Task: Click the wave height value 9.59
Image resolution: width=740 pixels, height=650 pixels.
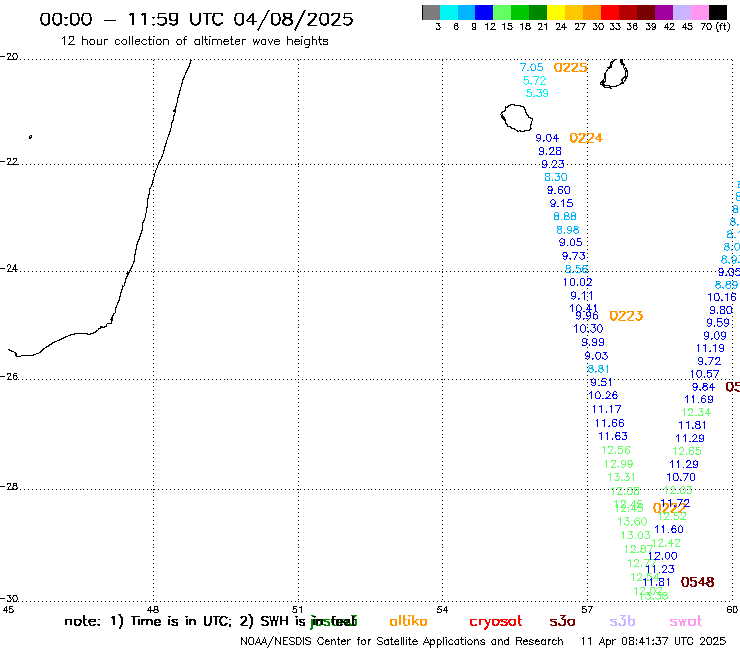Action: point(718,323)
